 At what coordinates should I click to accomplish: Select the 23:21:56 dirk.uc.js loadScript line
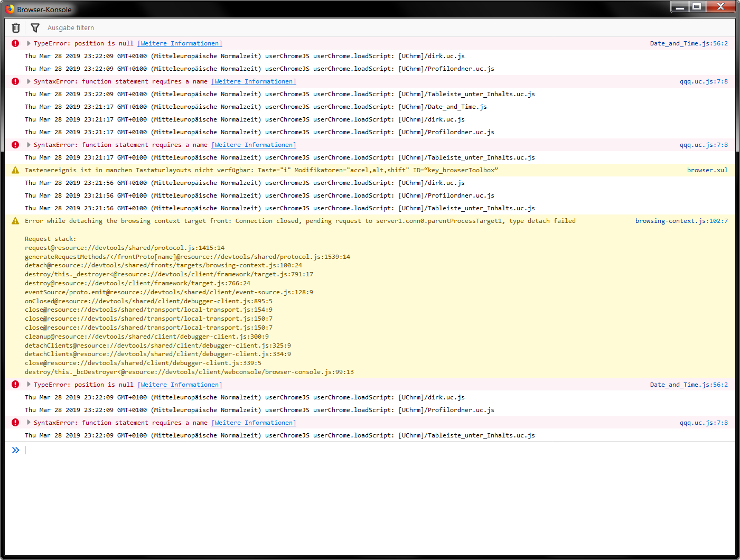[245, 183]
